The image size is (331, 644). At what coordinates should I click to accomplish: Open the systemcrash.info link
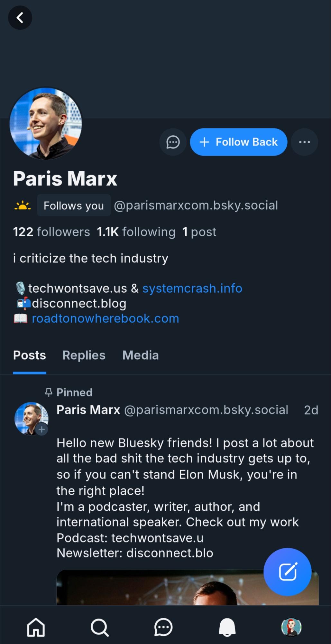[x=192, y=288]
